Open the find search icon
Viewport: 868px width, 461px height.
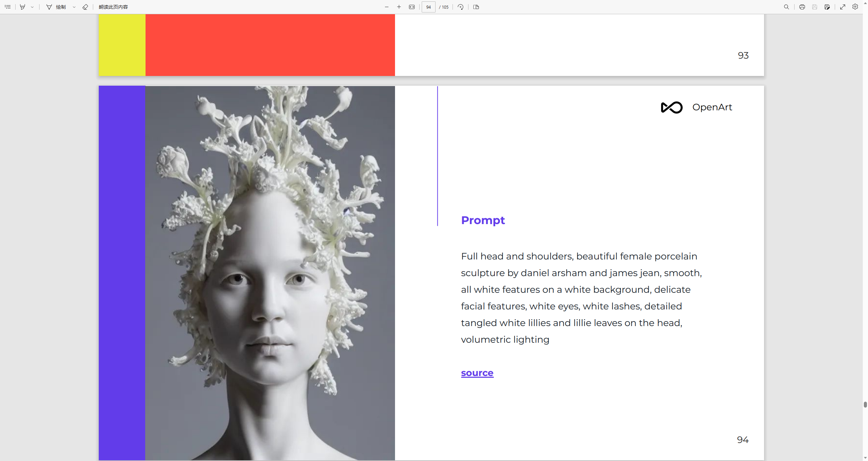(x=787, y=7)
